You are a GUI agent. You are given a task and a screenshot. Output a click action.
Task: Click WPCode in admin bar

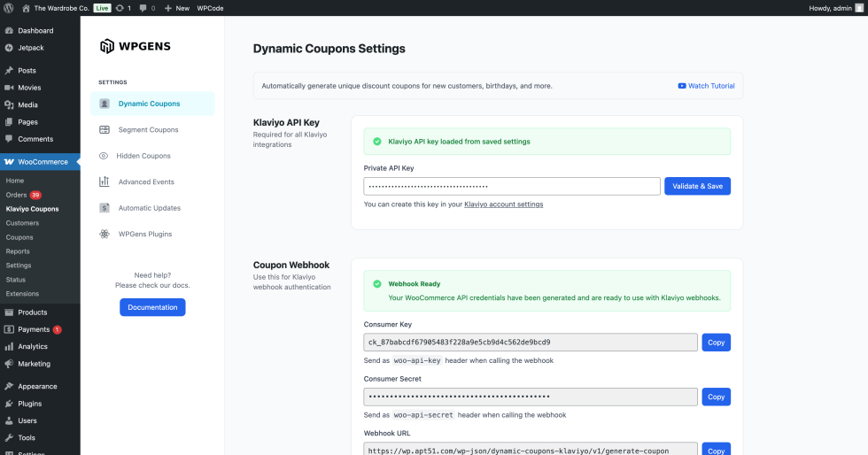click(211, 8)
